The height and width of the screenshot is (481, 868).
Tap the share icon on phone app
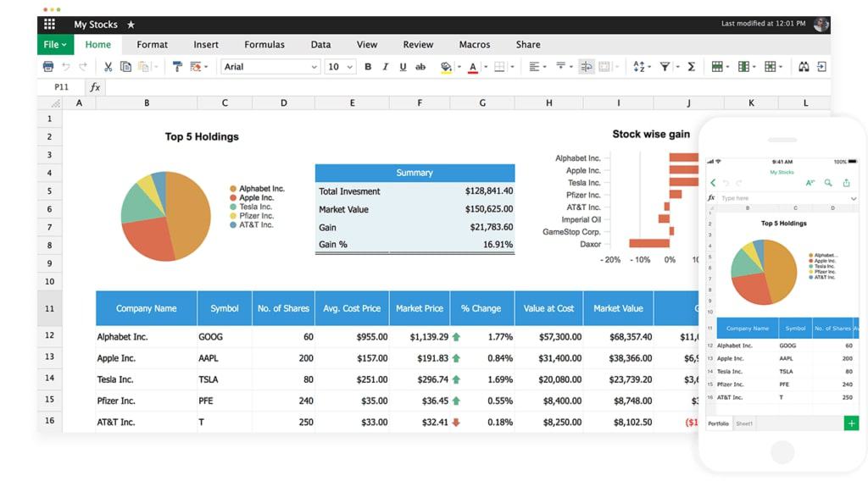tap(847, 182)
